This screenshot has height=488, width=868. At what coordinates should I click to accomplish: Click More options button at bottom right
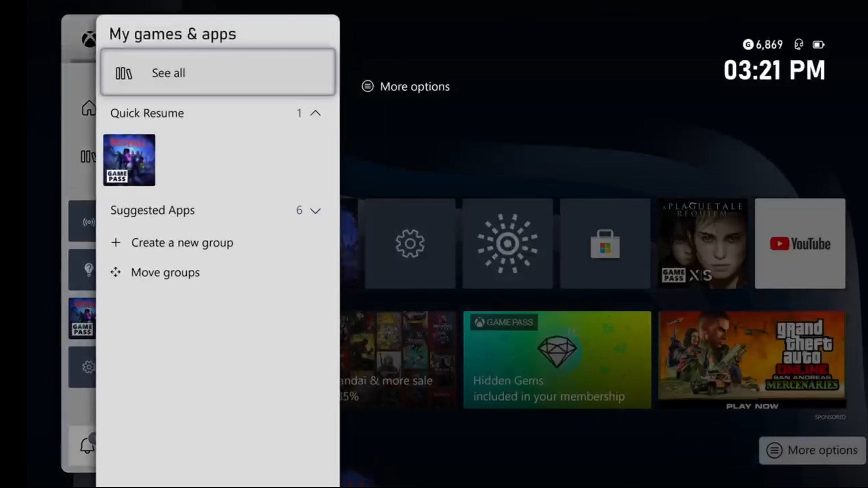tap(812, 450)
